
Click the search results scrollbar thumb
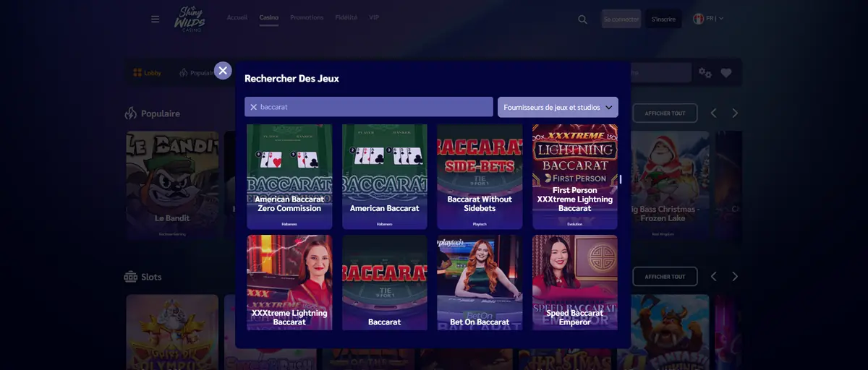tap(621, 179)
